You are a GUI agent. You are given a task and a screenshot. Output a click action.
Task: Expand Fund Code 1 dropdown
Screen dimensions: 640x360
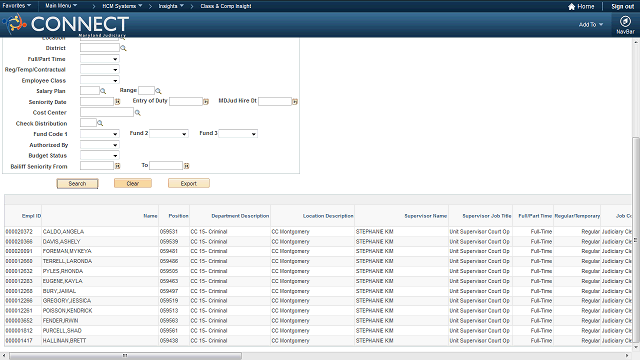(100, 134)
